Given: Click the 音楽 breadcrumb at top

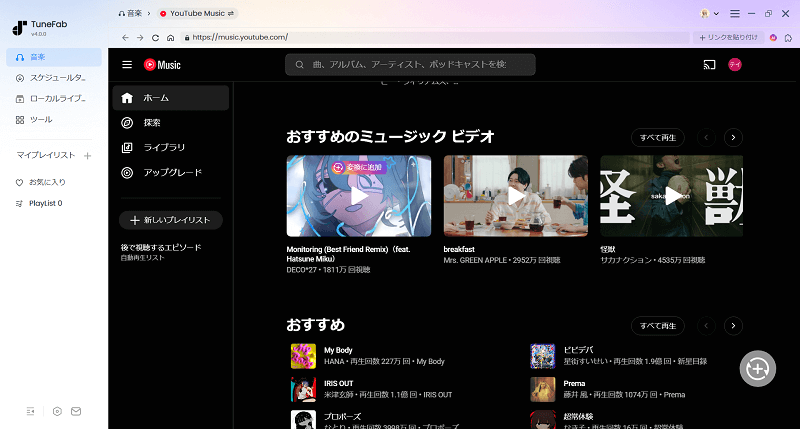Looking at the screenshot, I should coord(130,13).
